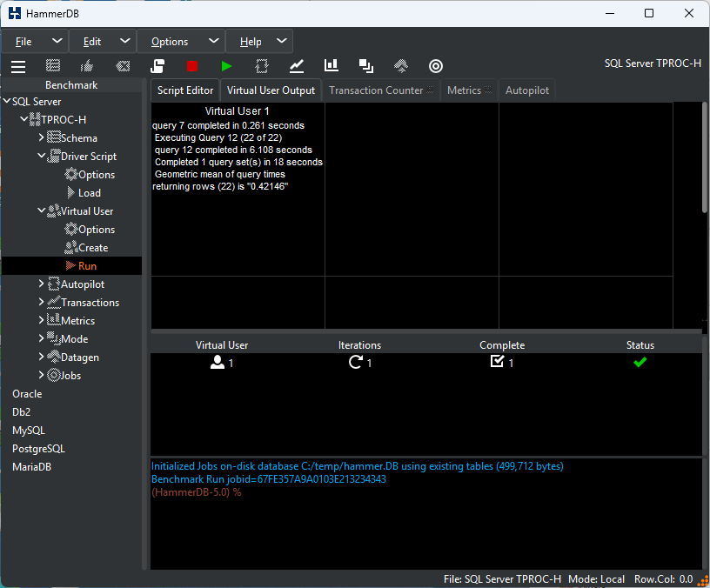Expand the File menu dropdown chevron
Screen dimensions: 710x588
click(57, 41)
